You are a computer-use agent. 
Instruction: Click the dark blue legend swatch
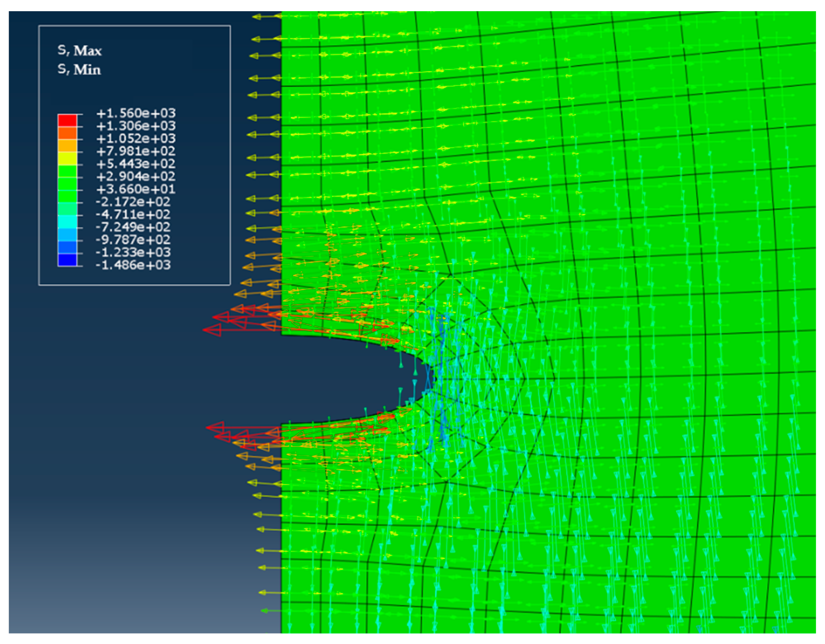click(x=67, y=260)
